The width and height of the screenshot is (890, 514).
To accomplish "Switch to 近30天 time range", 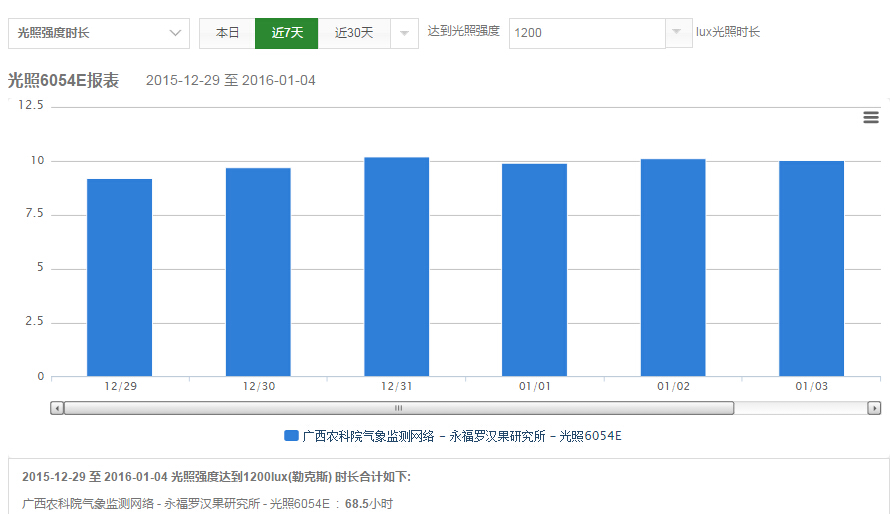I will [x=354, y=33].
